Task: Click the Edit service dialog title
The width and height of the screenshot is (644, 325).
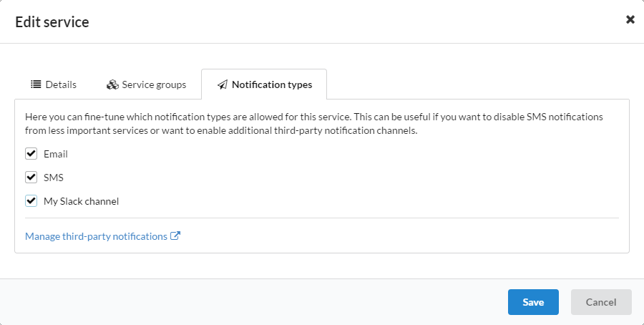Action: click(x=52, y=21)
